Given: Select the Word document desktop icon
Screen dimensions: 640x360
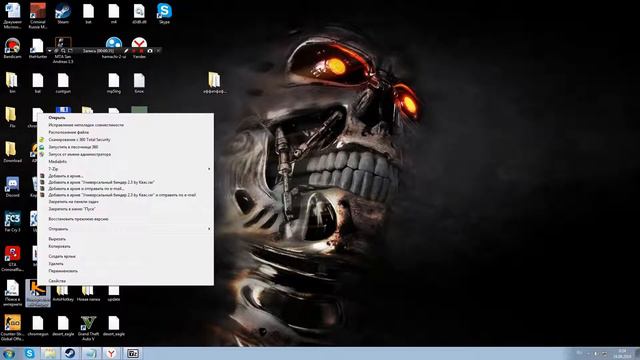Looking at the screenshot, I should [12, 16].
